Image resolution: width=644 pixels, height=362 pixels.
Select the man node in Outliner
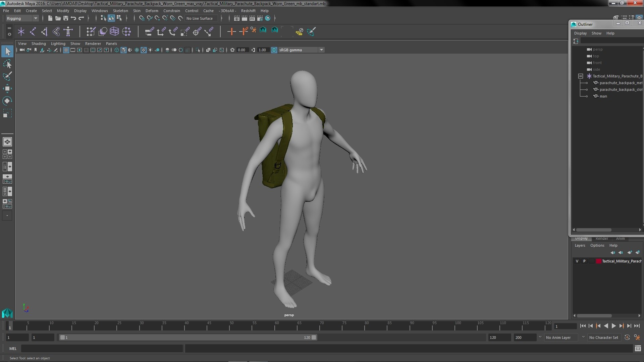point(603,96)
